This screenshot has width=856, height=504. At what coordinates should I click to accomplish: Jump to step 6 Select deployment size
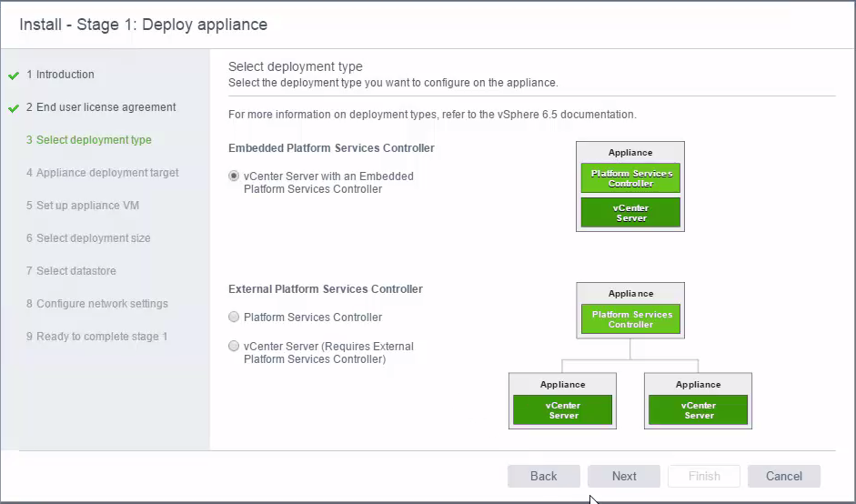[x=88, y=238]
